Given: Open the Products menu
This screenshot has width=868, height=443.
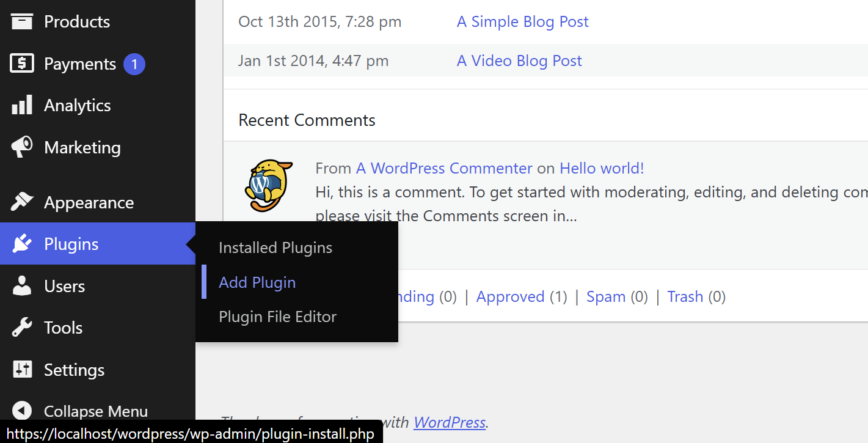Looking at the screenshot, I should 98,22.
